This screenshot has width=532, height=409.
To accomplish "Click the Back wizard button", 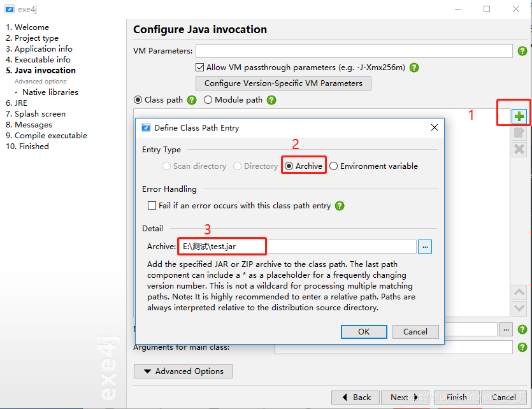I will (x=356, y=397).
